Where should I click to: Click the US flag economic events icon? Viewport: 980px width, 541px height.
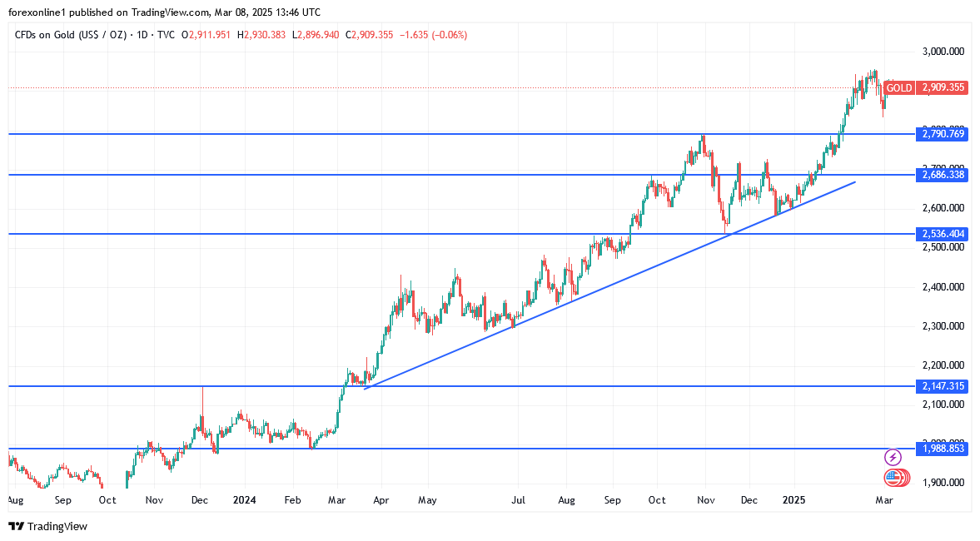(x=893, y=478)
